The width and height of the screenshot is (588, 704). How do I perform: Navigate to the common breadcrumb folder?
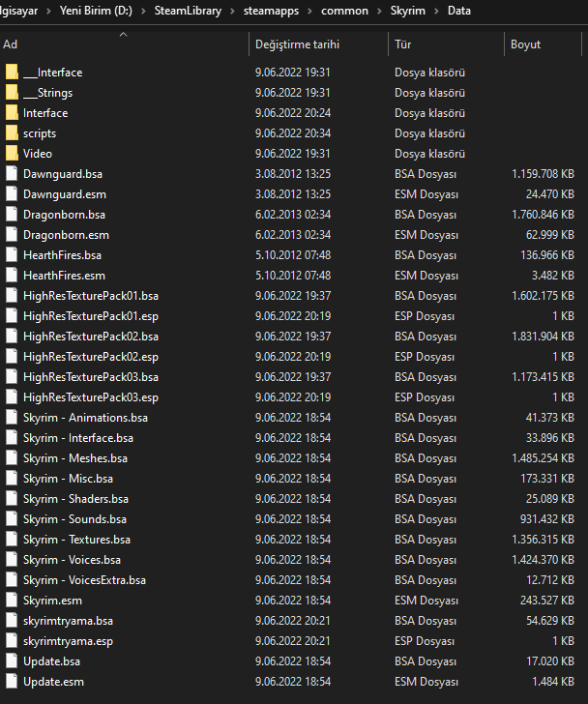[x=344, y=11]
